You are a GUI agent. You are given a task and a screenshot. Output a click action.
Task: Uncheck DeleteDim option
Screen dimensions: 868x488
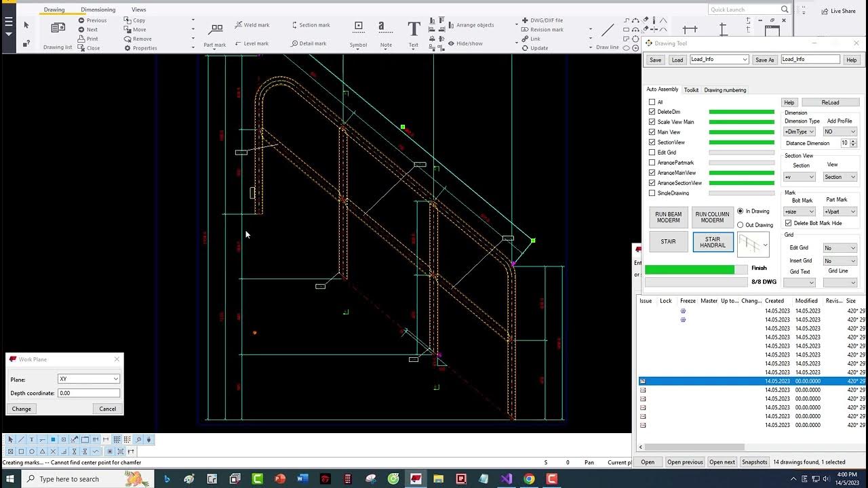[x=652, y=112]
